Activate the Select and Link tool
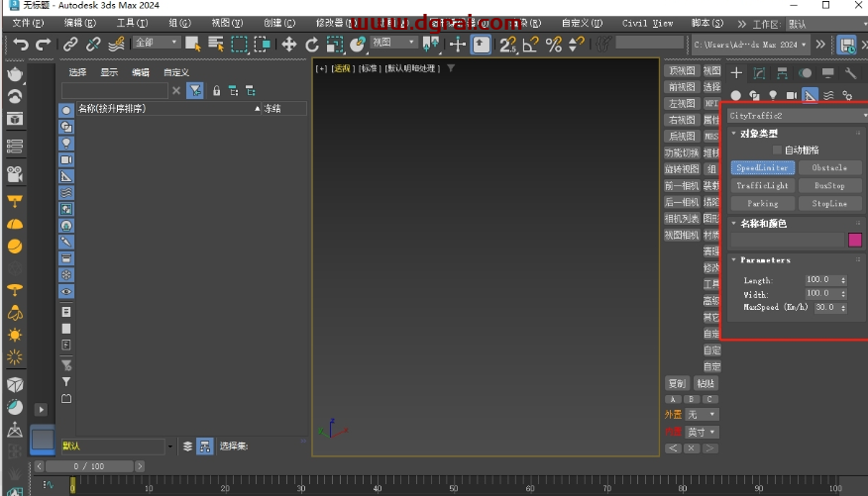 (70, 45)
